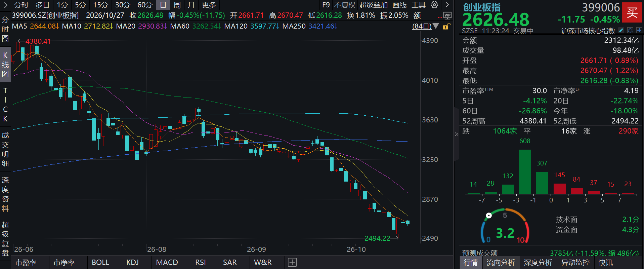Click the pencil edit note icon
The height and width of the screenshot is (269, 644).
coord(621,31)
